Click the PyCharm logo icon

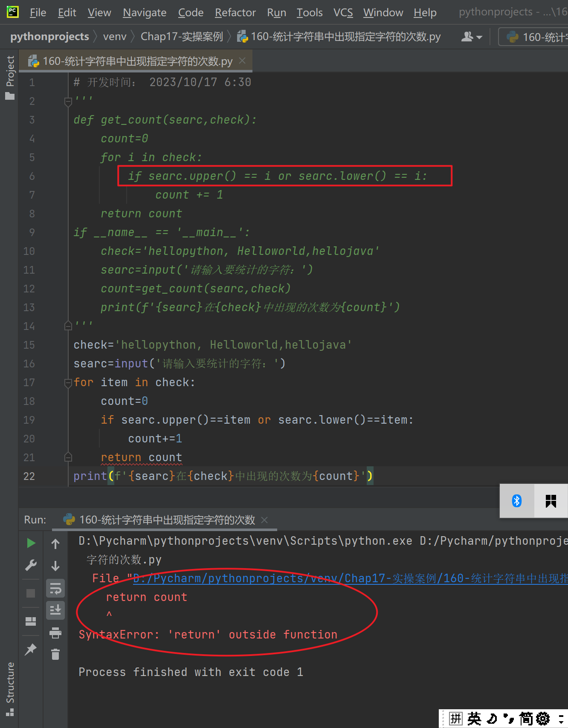pos(13,12)
